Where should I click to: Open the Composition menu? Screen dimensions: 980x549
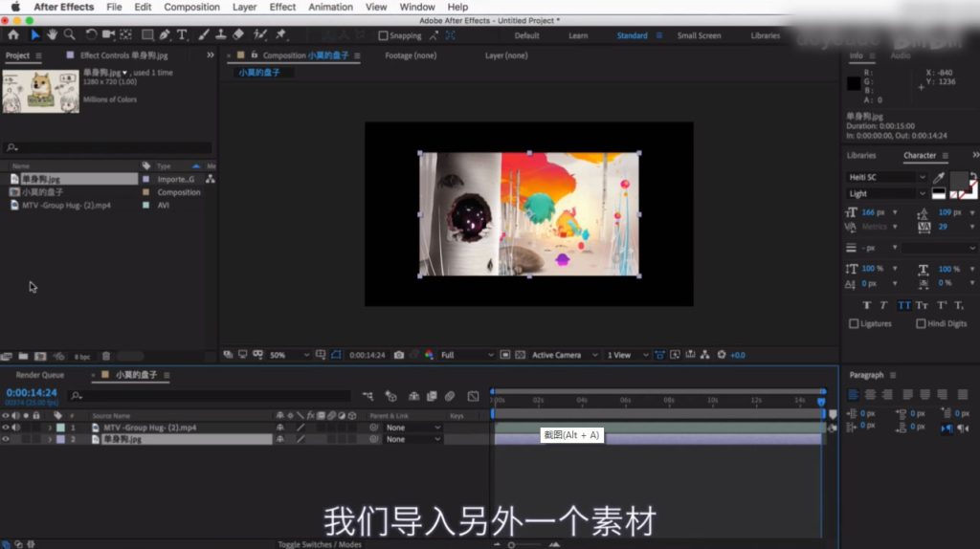pyautogui.click(x=191, y=7)
